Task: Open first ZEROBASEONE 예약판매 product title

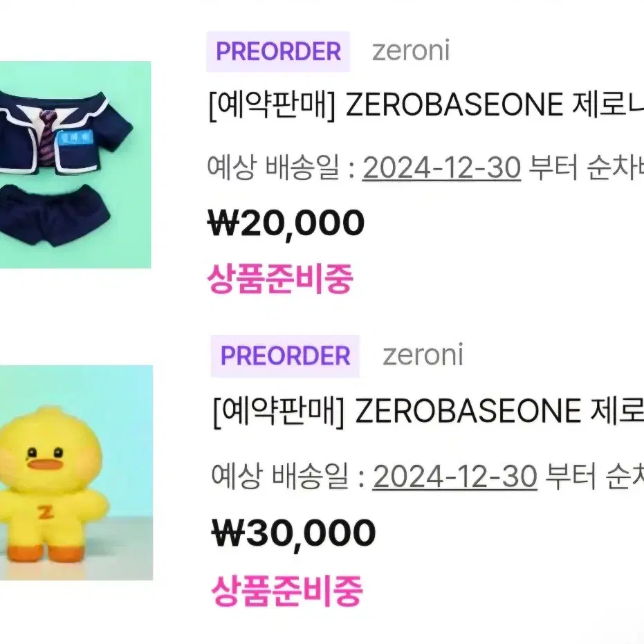Action: pos(426,106)
